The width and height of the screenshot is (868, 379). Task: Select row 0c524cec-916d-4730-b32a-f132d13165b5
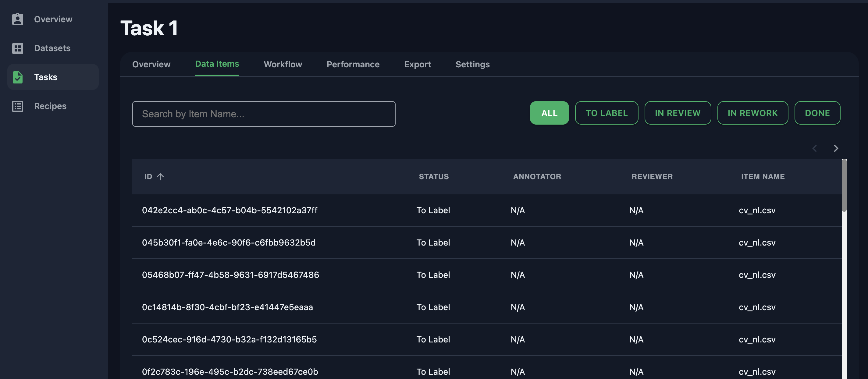click(486, 340)
